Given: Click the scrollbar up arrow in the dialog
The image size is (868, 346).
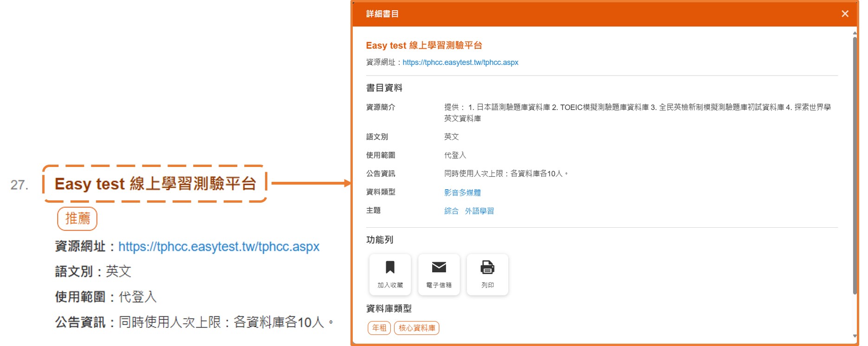Looking at the screenshot, I should (855, 33).
